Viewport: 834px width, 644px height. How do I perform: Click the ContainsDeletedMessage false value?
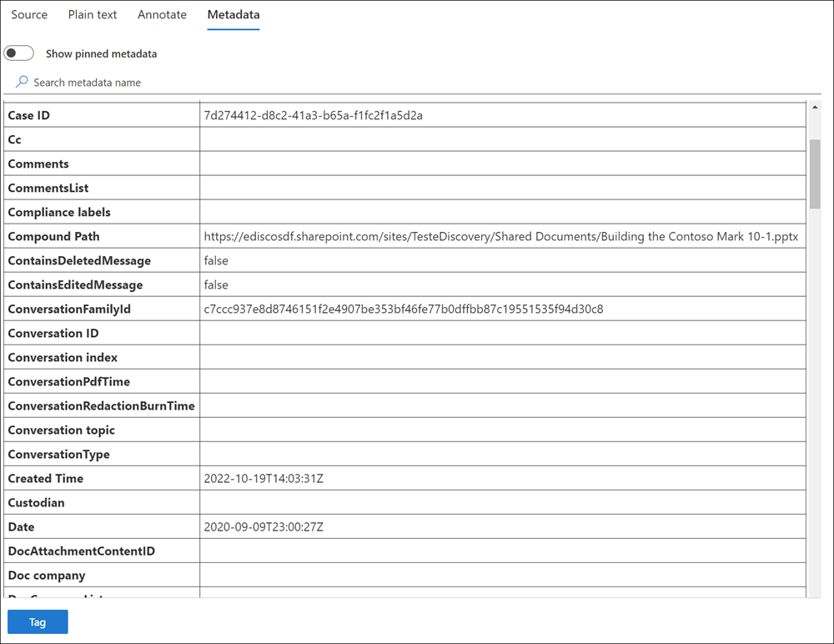click(216, 261)
